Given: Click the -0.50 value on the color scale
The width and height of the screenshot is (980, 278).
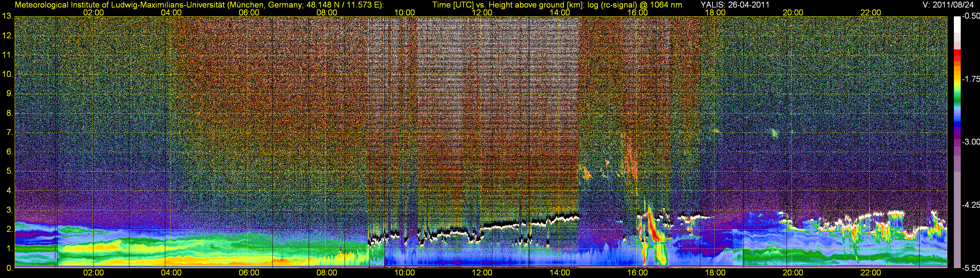Looking at the screenshot, I should pyautogui.click(x=971, y=16).
